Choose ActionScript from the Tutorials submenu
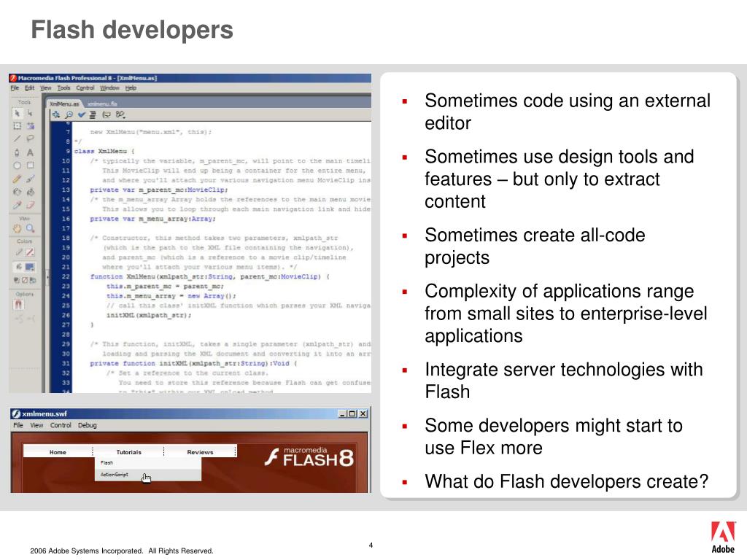 coord(147,475)
